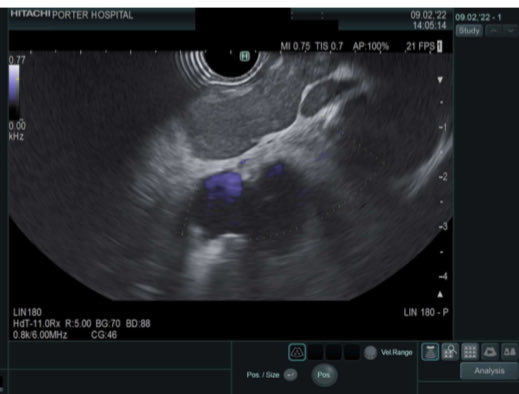Click the 'MI 0.75' value
The height and width of the screenshot is (394, 519).
pos(295,46)
